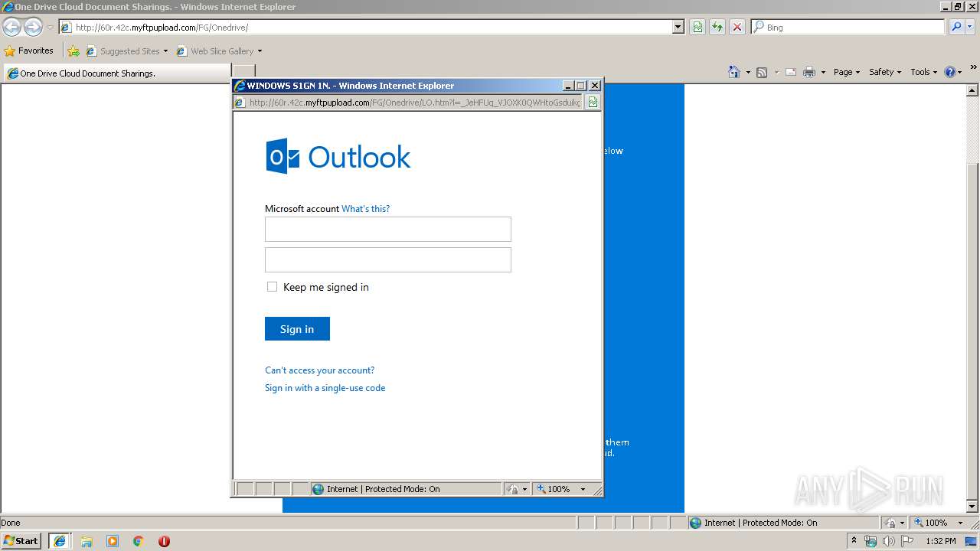
Task: Open a new blank tab
Action: tap(243, 73)
